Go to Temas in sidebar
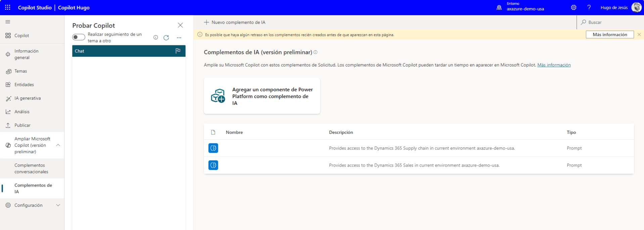This screenshot has height=230, width=644. (20, 71)
